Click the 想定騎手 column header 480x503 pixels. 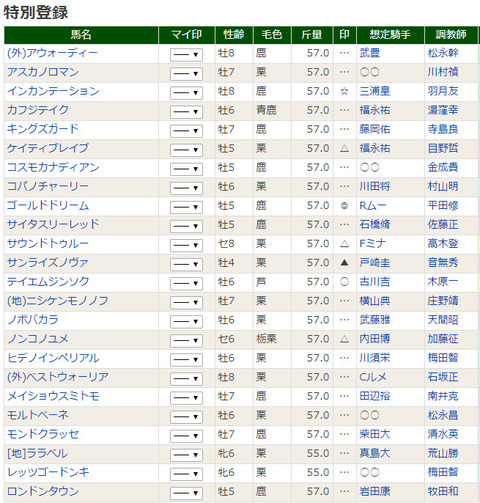(x=390, y=35)
